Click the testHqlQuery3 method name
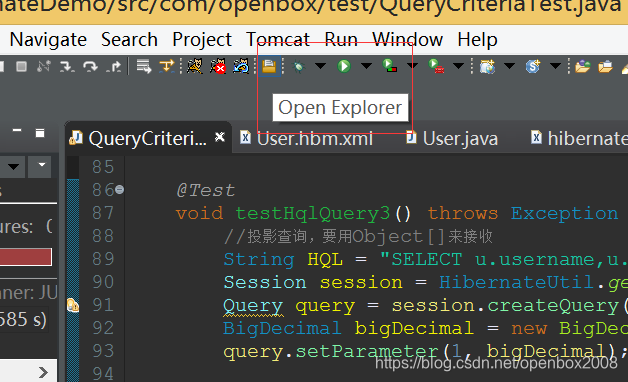Screen dimensions: 628x382 point(312,214)
